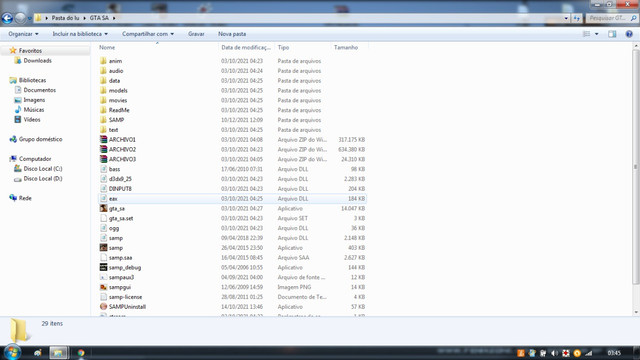Open Incluir na biblioteca dropdown

80,34
